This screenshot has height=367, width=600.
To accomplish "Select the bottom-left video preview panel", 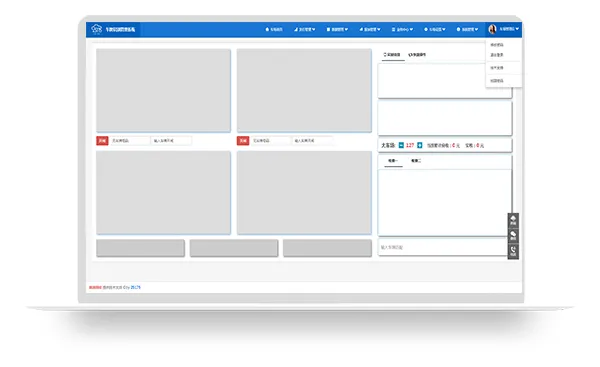I will (x=163, y=192).
